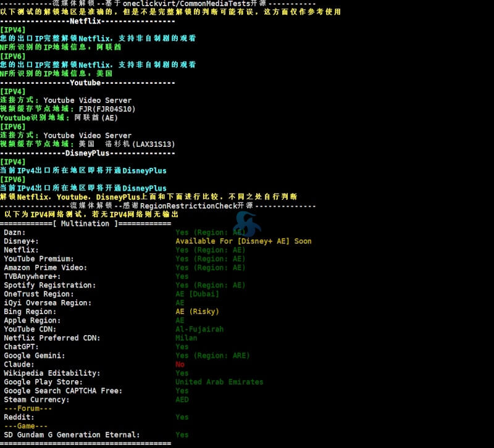Screen dimensions: 494x448
Task: Select the text 'FJR(FJR04S10)'
Action: [x=107, y=109]
